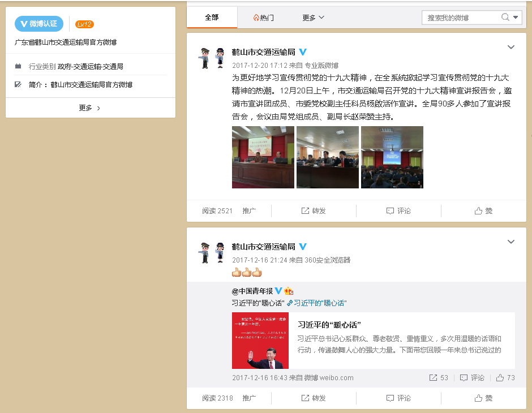This screenshot has height=413, width=532.
Task: Expand the options chevron on the first post
Action: (x=510, y=47)
